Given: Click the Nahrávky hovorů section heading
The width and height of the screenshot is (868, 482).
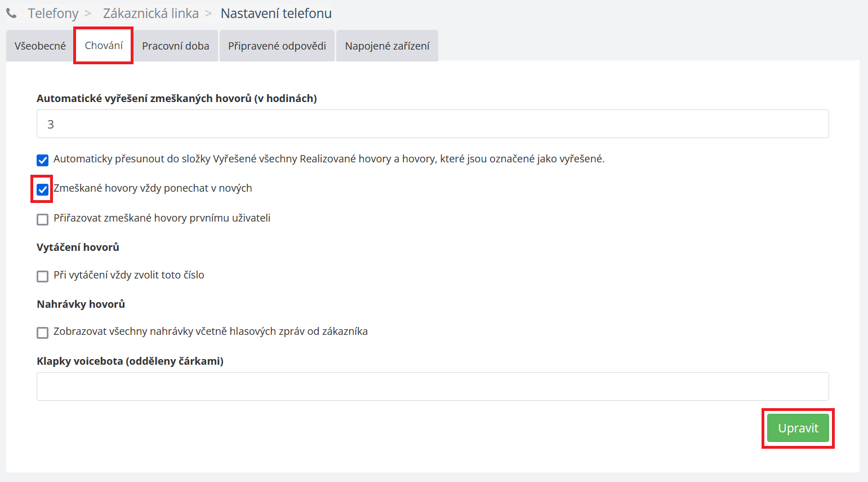Looking at the screenshot, I should pyautogui.click(x=81, y=304).
